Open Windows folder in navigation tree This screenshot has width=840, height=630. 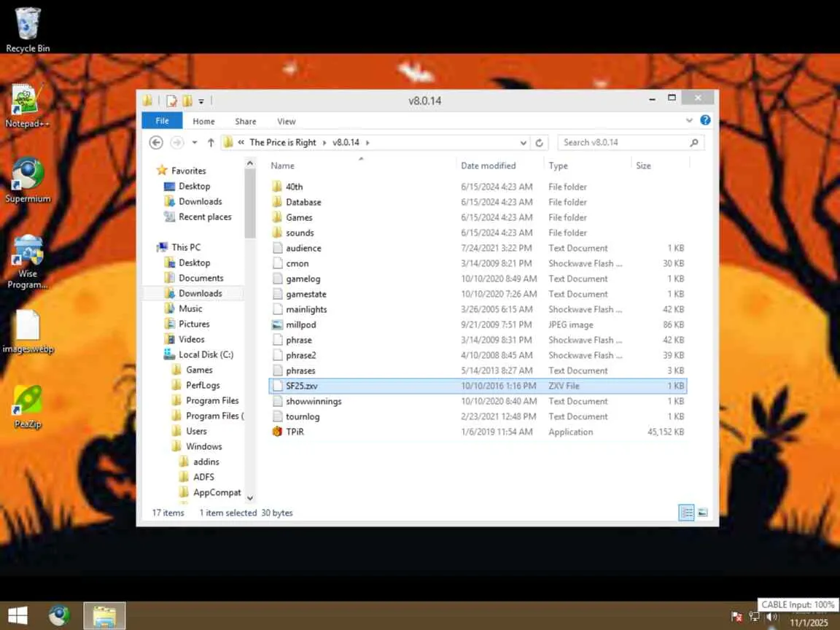point(203,446)
